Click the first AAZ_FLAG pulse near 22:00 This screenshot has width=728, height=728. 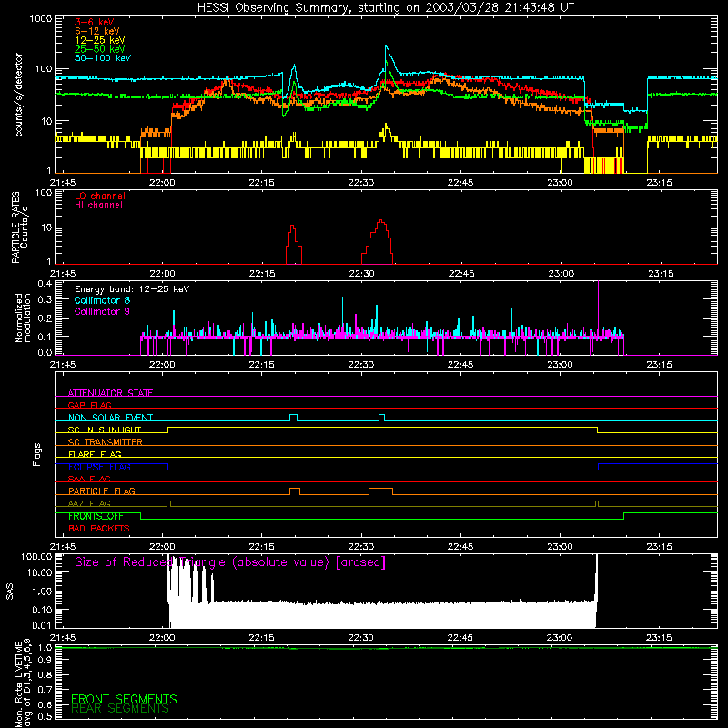tap(168, 502)
